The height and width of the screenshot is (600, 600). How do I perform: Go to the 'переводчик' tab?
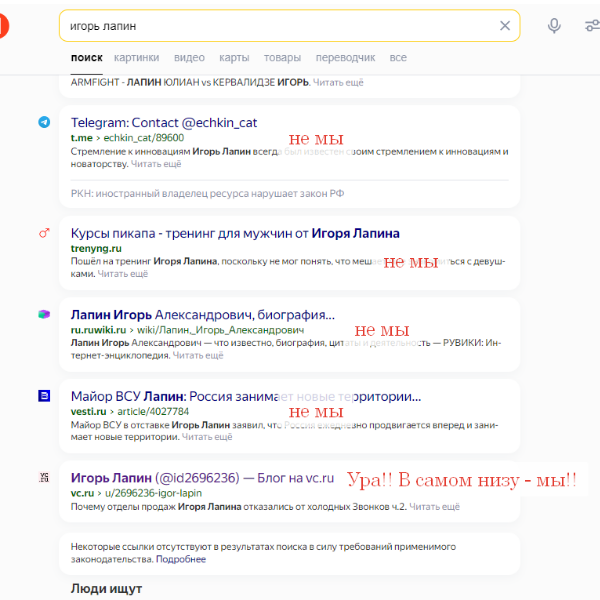[x=345, y=58]
